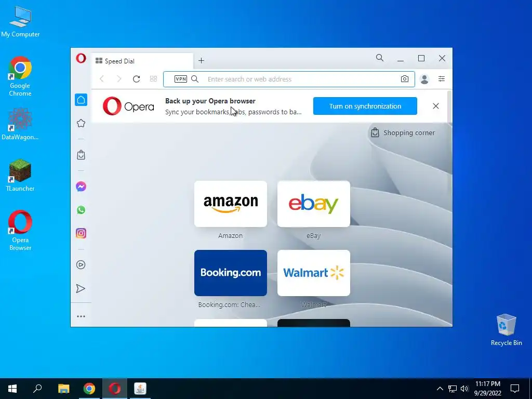Click the Amazon tile label text
The height and width of the screenshot is (399, 532).
tap(230, 236)
